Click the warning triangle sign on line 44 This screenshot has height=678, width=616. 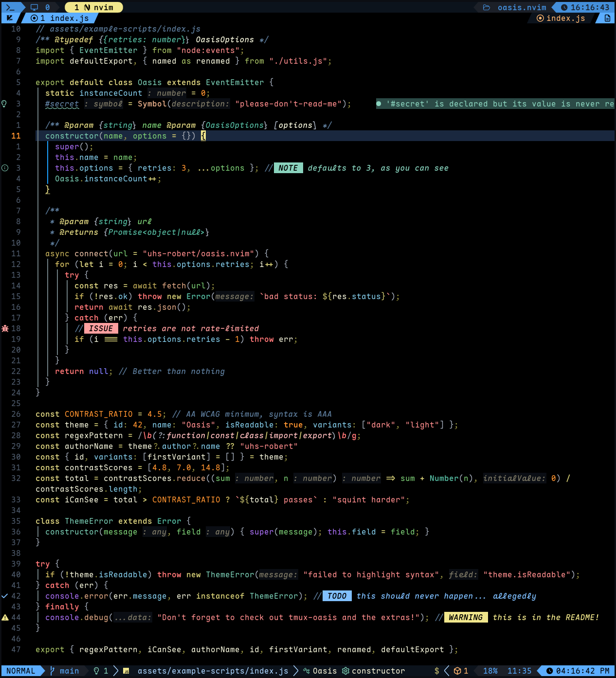click(x=5, y=617)
